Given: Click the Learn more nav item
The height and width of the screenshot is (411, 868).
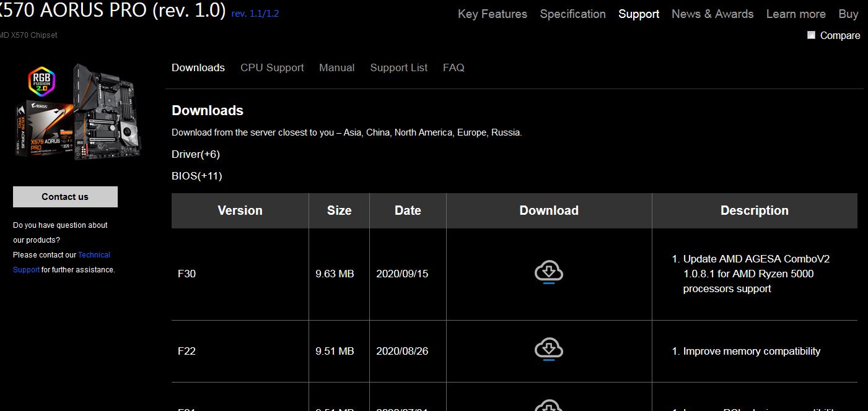Looking at the screenshot, I should tap(796, 14).
